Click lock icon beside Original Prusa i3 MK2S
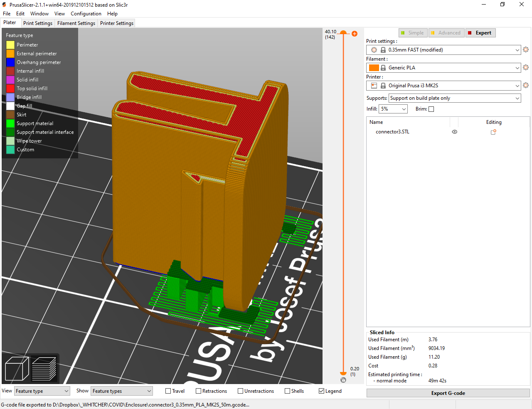 coord(383,86)
